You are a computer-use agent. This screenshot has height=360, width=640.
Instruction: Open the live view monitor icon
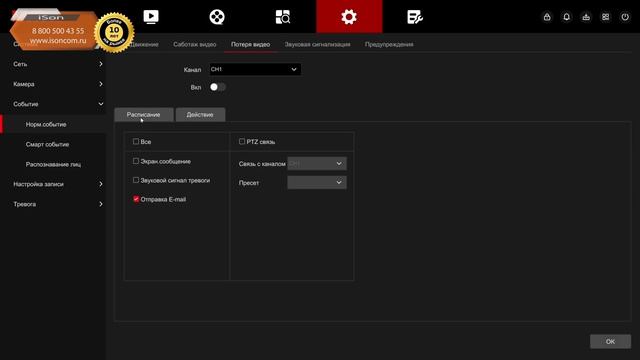tap(151, 17)
